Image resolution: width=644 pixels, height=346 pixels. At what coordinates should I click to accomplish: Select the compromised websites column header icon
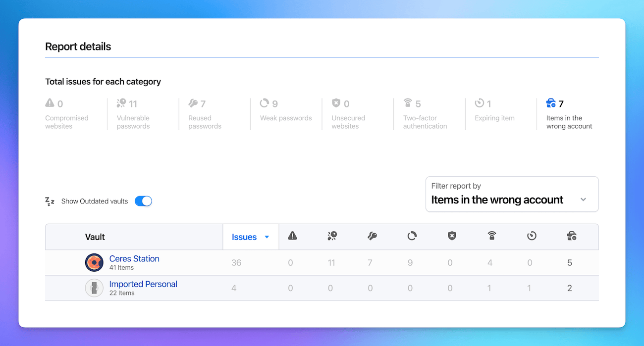pyautogui.click(x=293, y=236)
